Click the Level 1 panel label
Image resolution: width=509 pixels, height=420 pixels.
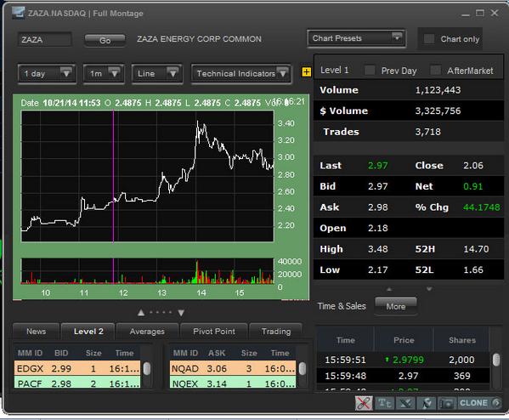coord(334,71)
